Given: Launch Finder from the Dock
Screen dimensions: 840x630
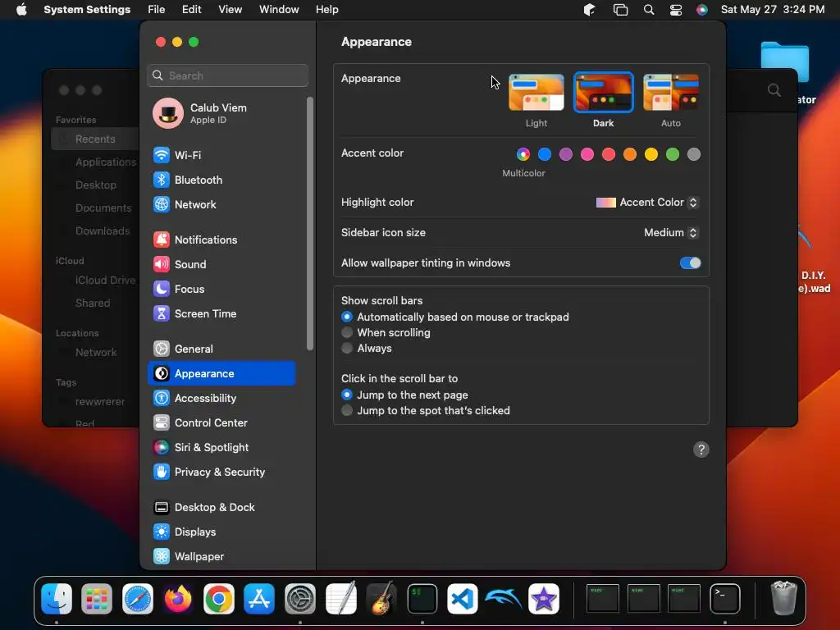Looking at the screenshot, I should [x=57, y=598].
